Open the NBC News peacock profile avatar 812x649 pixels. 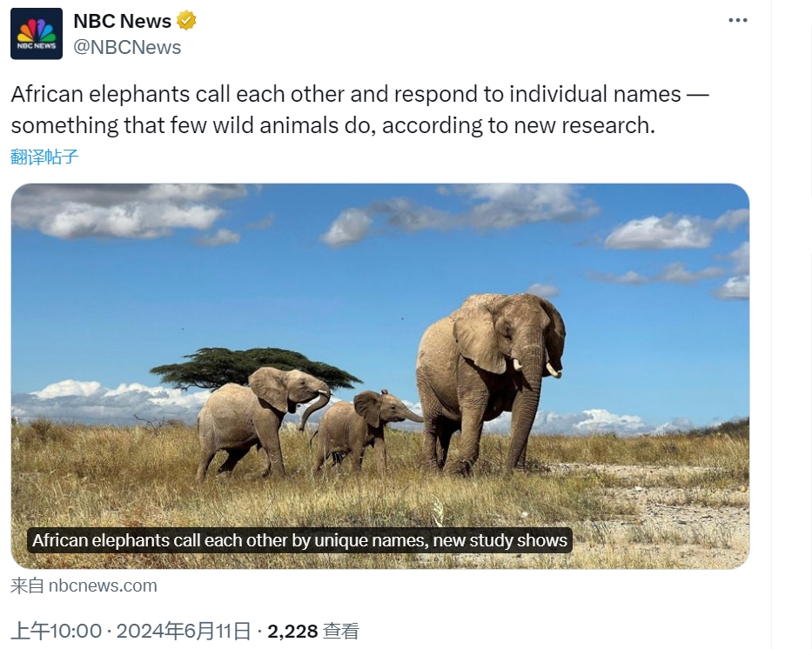pyautogui.click(x=37, y=34)
